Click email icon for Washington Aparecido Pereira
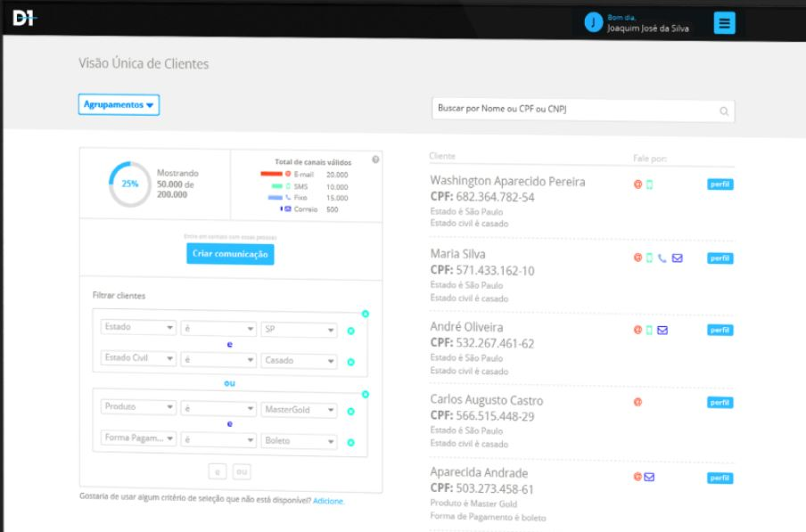This screenshot has width=806, height=532. (637, 184)
